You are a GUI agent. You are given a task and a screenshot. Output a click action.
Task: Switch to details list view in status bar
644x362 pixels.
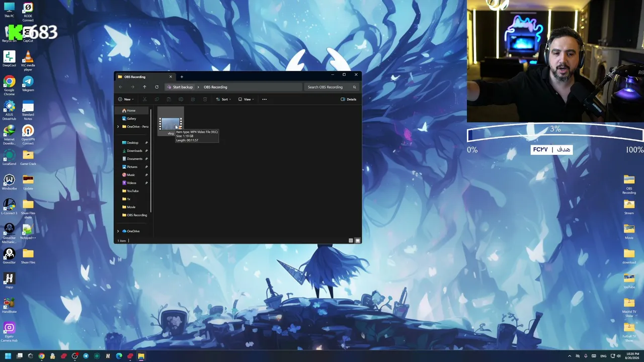click(x=351, y=241)
